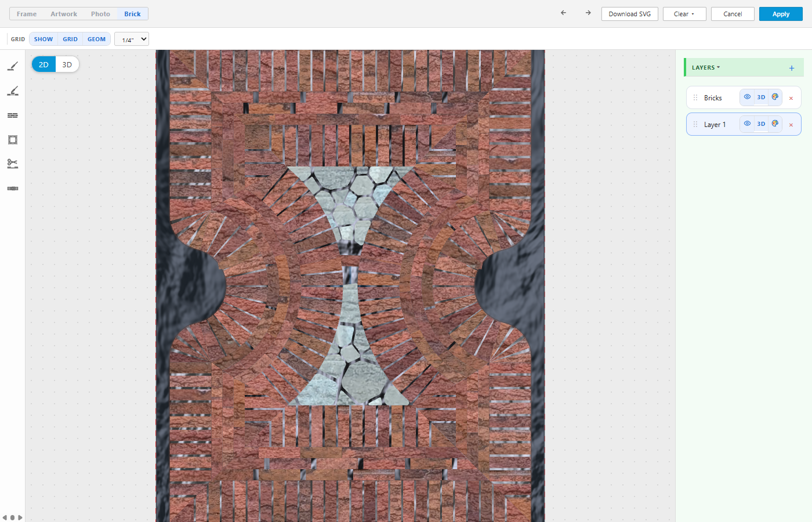The width and height of the screenshot is (812, 522).
Task: Grab the drag handle of Layer 1
Action: tap(695, 124)
